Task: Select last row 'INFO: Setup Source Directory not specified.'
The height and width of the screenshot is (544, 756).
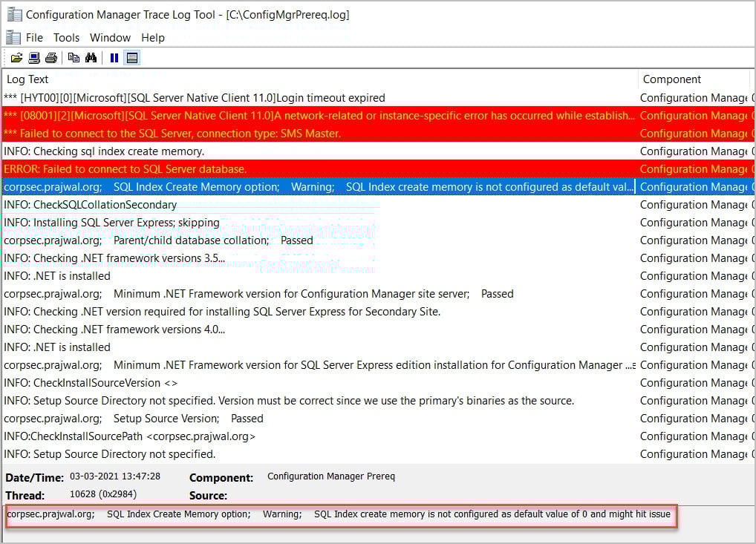Action: click(x=378, y=454)
